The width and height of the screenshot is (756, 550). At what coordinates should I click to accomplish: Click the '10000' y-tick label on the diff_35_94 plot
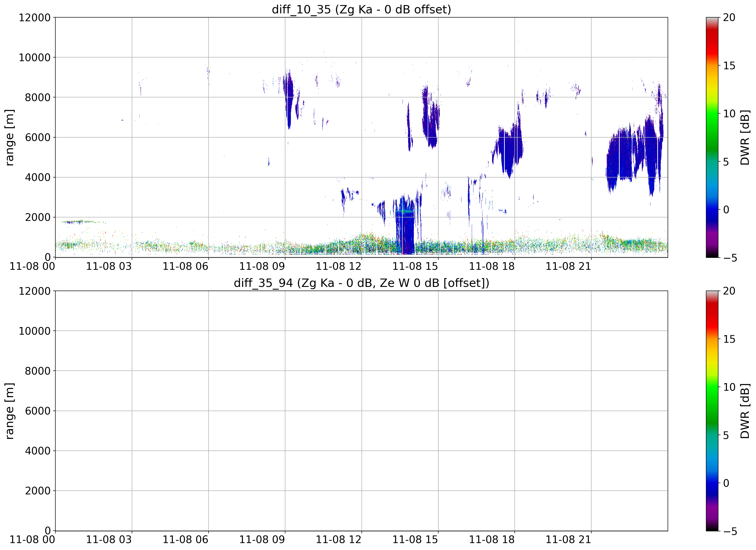pos(34,331)
